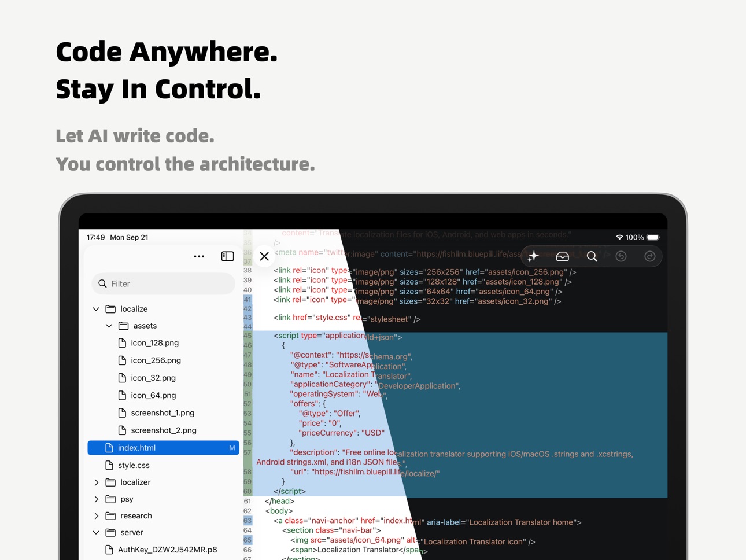
Task: Open AuthKey_DZW2J542MR.p8 file
Action: click(x=167, y=550)
